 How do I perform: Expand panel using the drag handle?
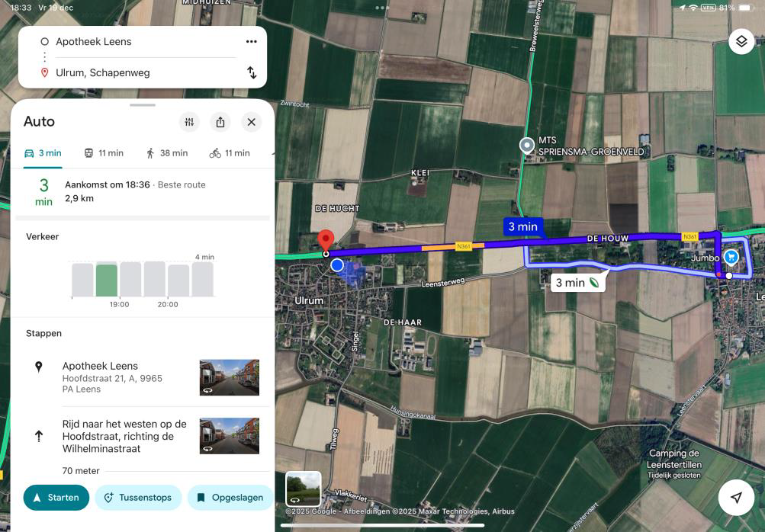click(x=143, y=105)
